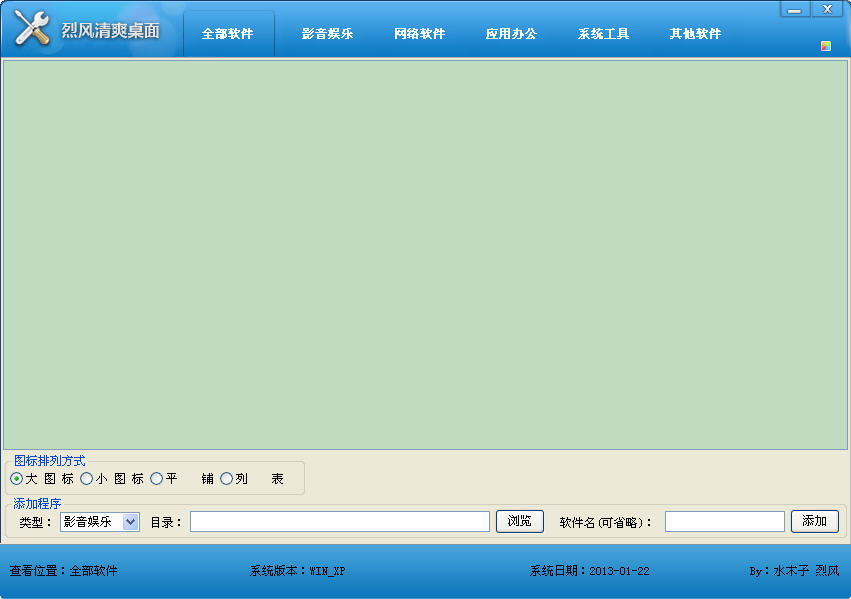The height and width of the screenshot is (599, 851).
Task: Switch to the 全部软件 tab
Action: click(x=227, y=34)
